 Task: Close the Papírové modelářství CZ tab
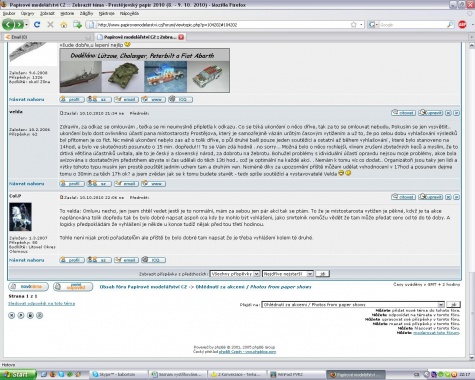click(x=181, y=37)
